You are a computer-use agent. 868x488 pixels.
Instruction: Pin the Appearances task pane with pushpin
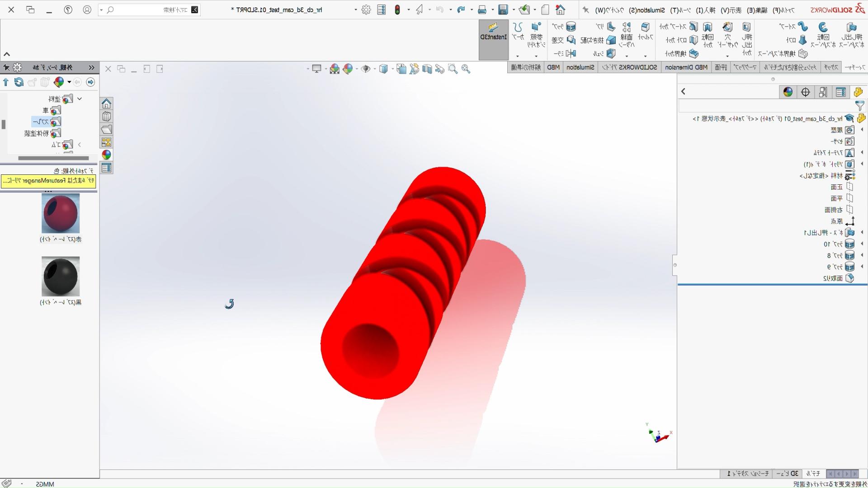[6, 67]
